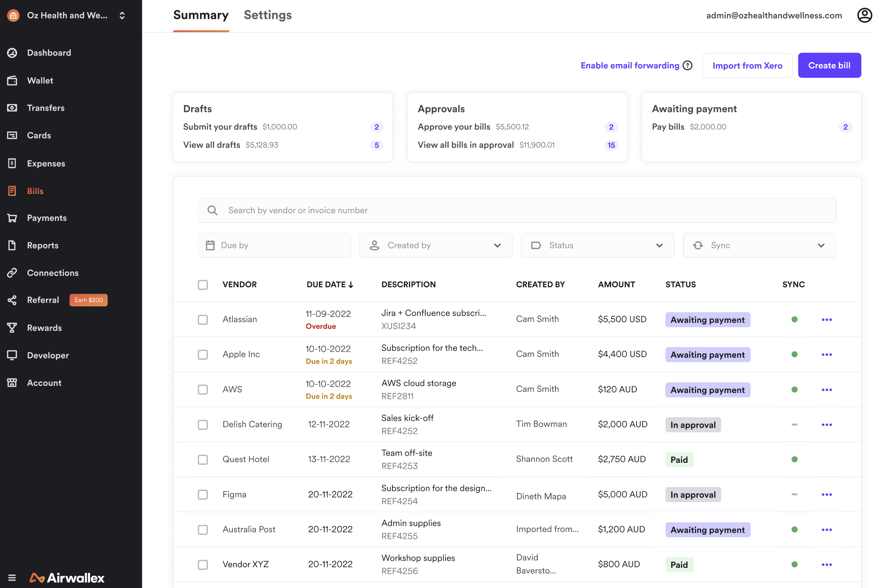
Task: Click the Expenses receipt icon
Action: pos(12,163)
